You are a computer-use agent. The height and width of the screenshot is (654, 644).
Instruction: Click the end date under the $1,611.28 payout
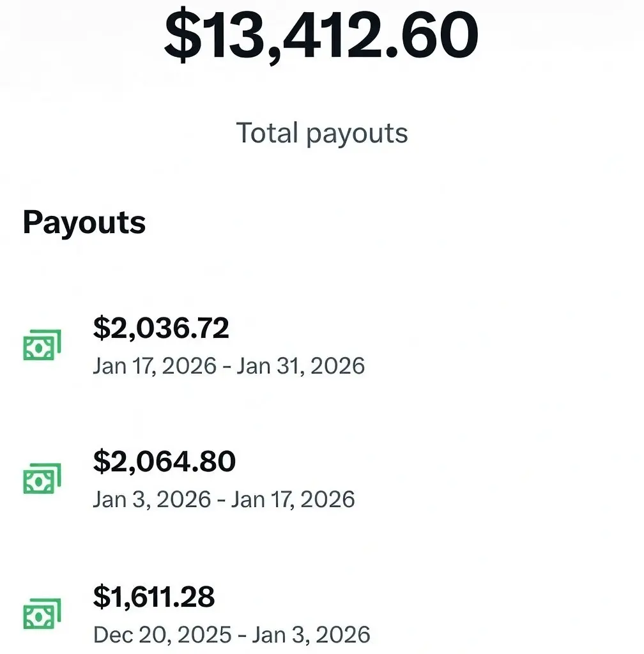point(311,635)
